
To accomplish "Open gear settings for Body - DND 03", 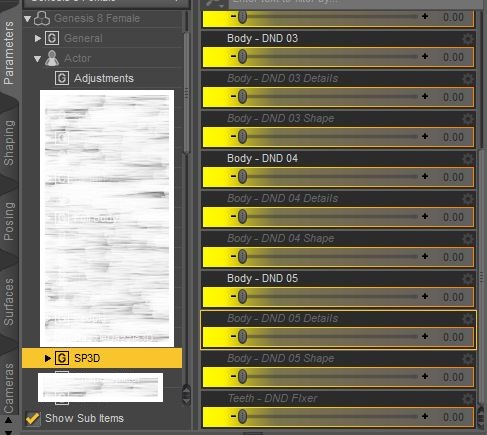I will pyautogui.click(x=468, y=39).
